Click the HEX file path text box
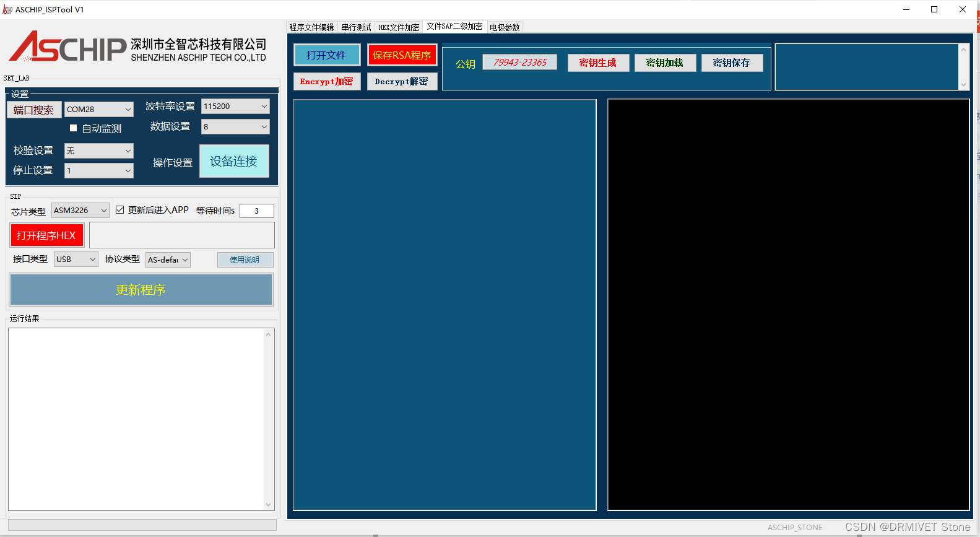 pos(182,235)
